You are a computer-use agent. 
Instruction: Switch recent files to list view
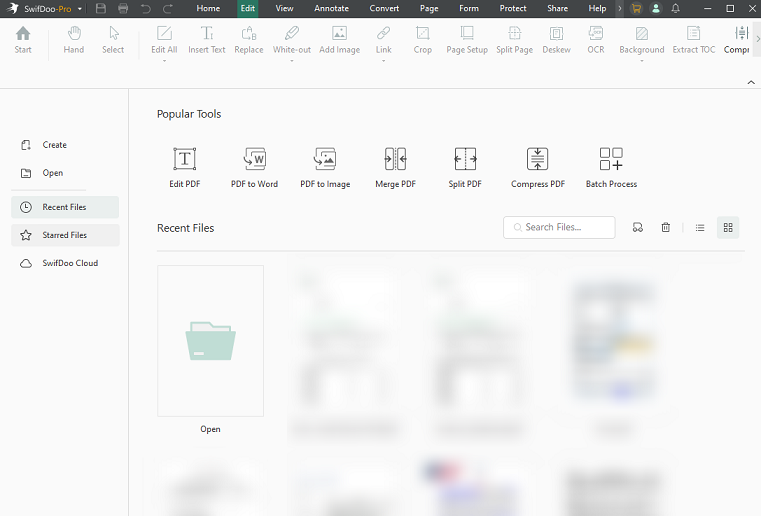700,227
